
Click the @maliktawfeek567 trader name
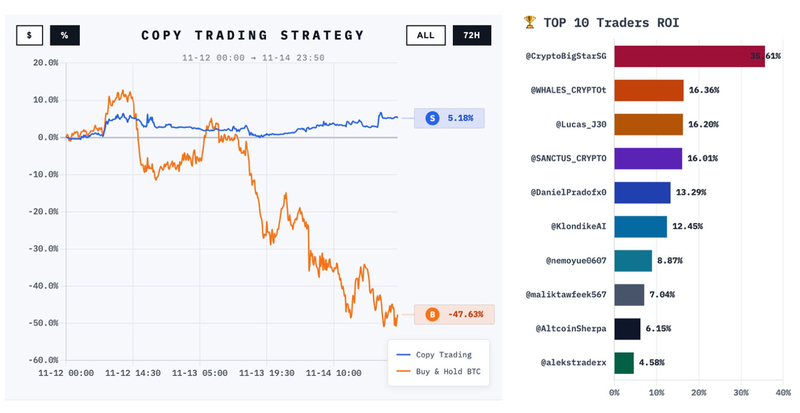(566, 294)
